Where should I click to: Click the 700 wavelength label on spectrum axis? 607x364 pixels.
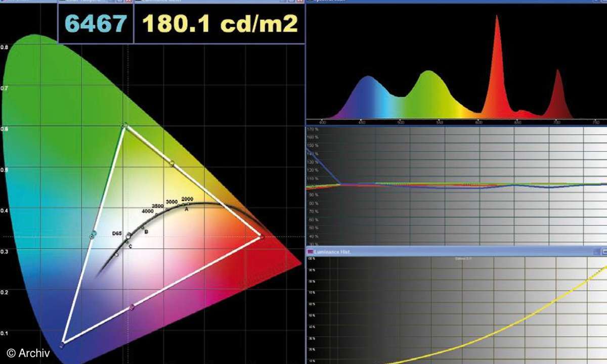click(557, 122)
